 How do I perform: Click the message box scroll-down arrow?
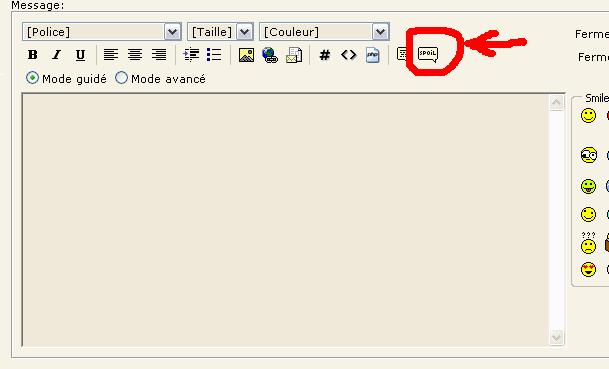pos(556,337)
